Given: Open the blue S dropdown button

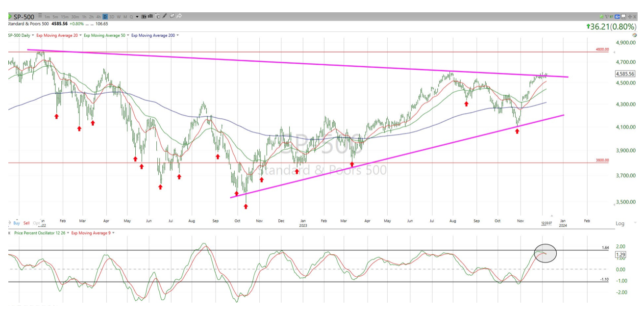Looking at the screenshot, I should click(618, 17).
